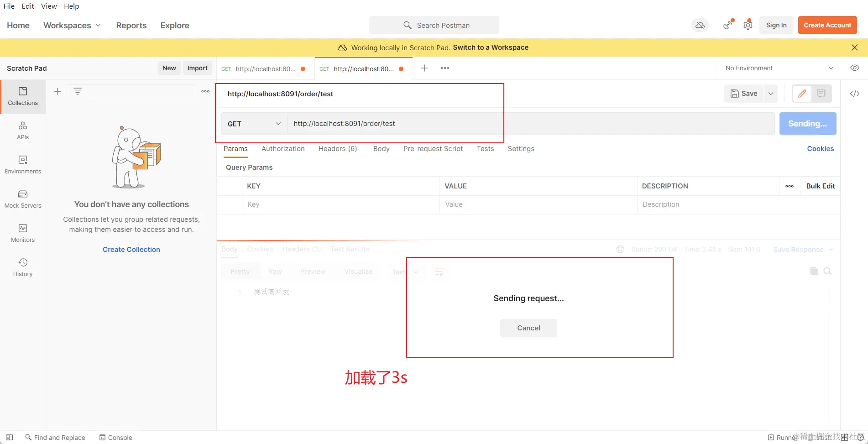The height and width of the screenshot is (444, 868).
Task: Open collections more options ellipsis
Action: point(205,91)
